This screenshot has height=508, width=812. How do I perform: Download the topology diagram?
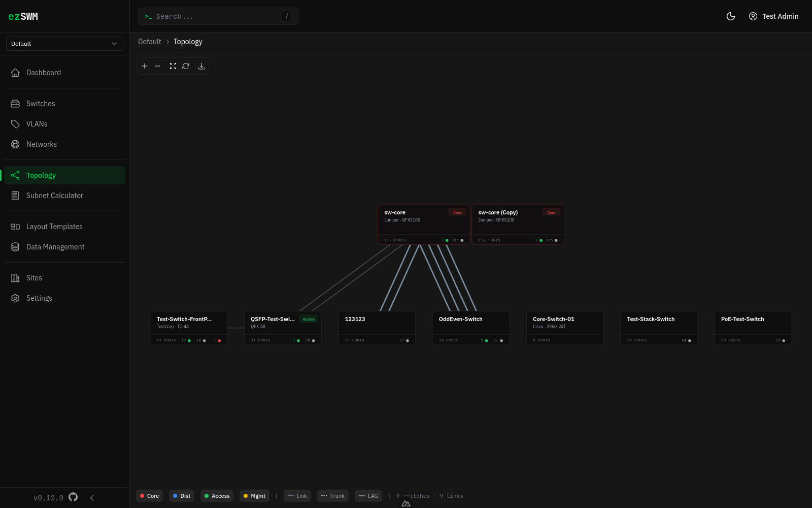(201, 66)
